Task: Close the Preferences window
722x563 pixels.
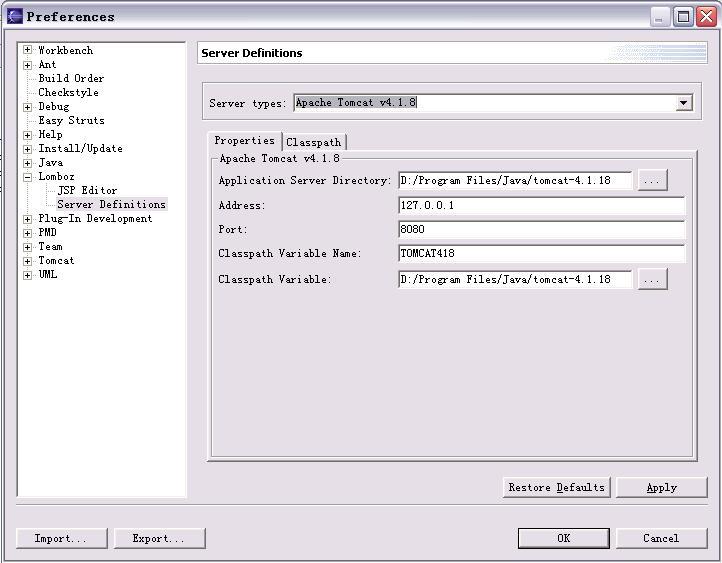Action: pos(707,17)
